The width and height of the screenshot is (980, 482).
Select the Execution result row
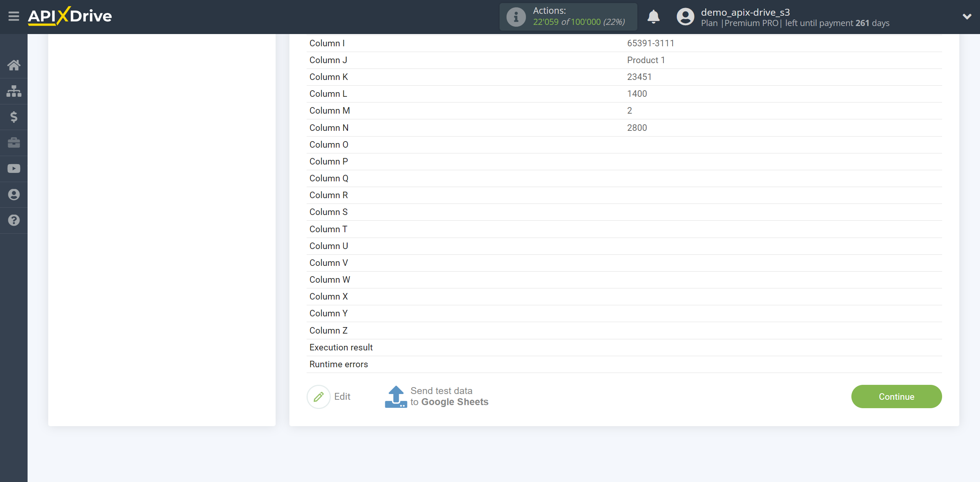[624, 347]
